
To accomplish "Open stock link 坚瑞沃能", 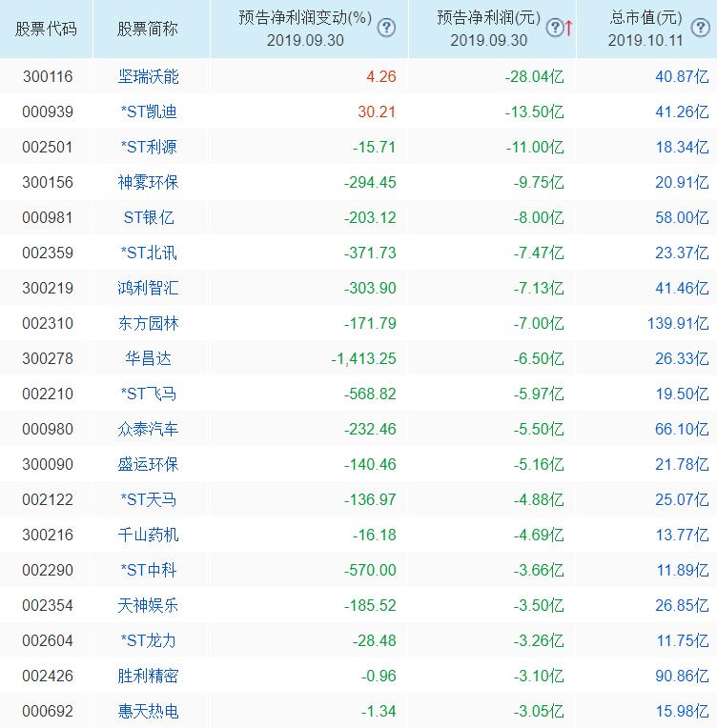I will (x=148, y=76).
